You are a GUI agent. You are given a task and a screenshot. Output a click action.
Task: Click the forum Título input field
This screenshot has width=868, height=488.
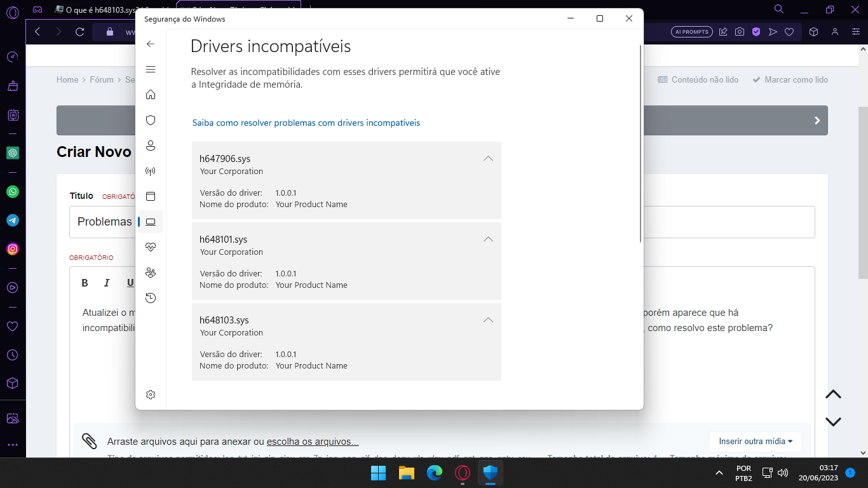(442, 222)
